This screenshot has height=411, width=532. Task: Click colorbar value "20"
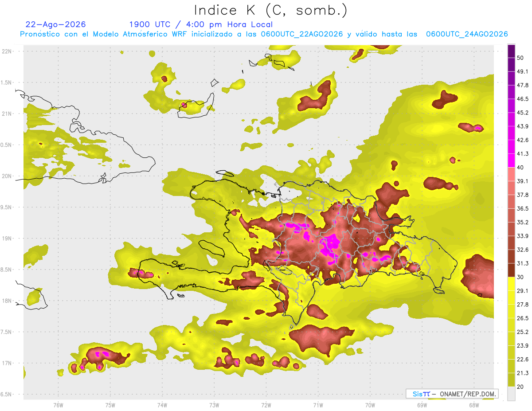(521, 387)
